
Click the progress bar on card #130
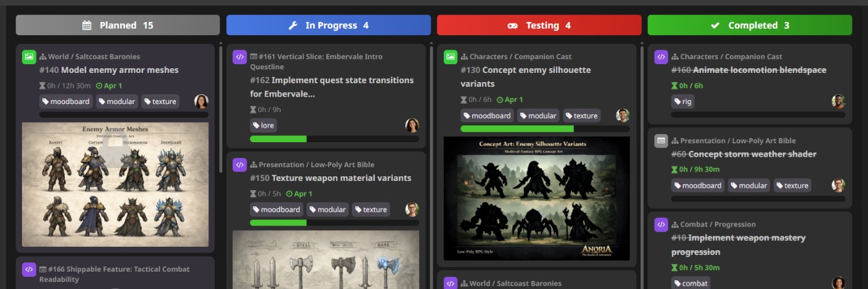[545, 129]
